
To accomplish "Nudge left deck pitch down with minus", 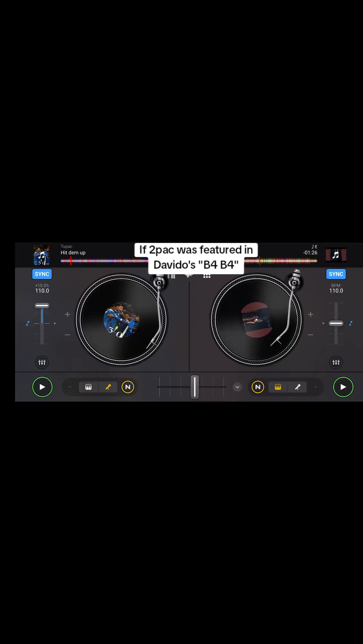I will coord(68,335).
